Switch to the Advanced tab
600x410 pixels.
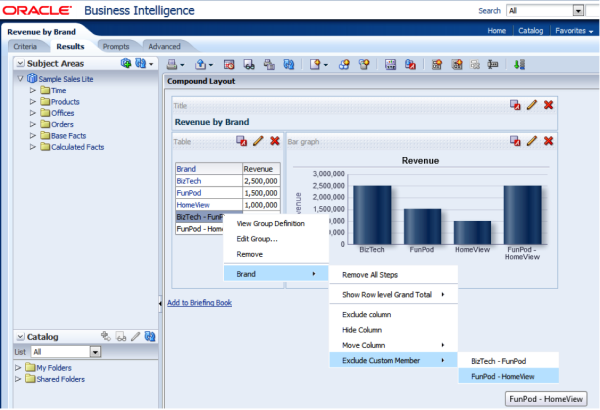point(163,46)
